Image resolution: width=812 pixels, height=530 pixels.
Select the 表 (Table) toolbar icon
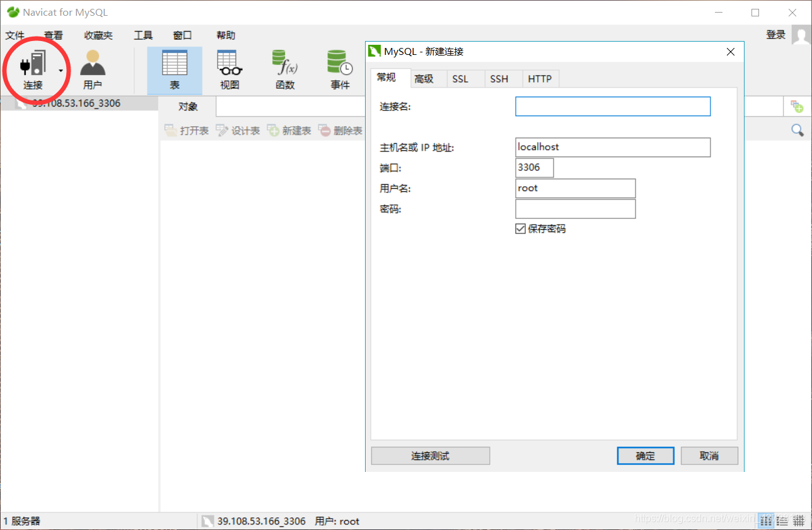point(175,69)
